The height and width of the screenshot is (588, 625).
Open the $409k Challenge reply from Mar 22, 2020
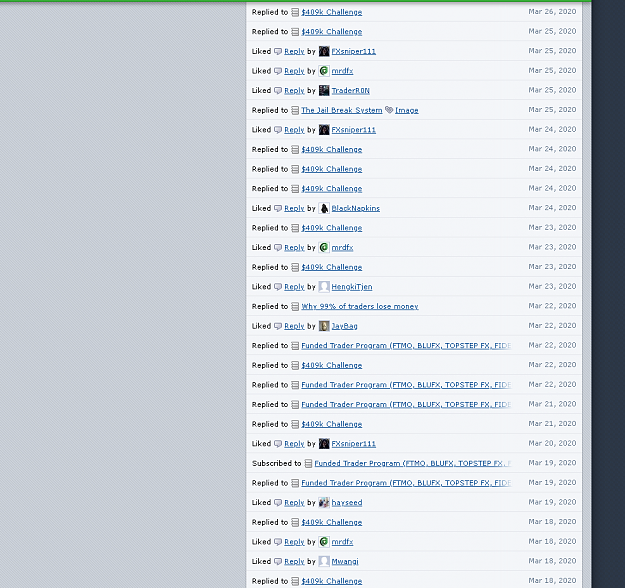click(332, 366)
